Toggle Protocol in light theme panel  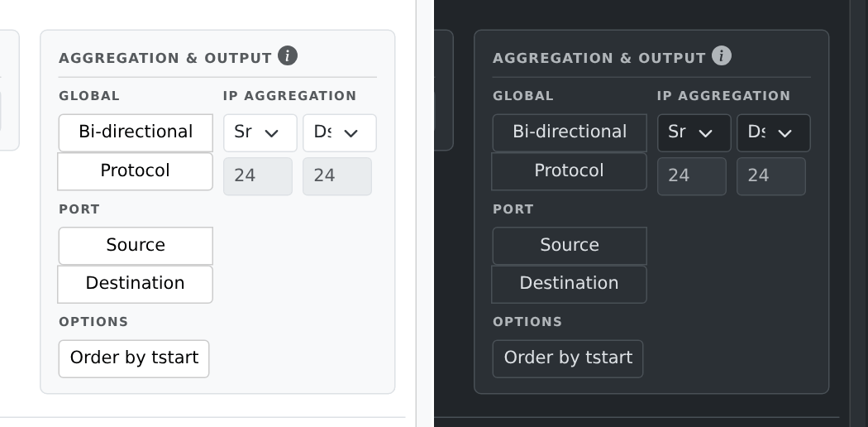(135, 171)
